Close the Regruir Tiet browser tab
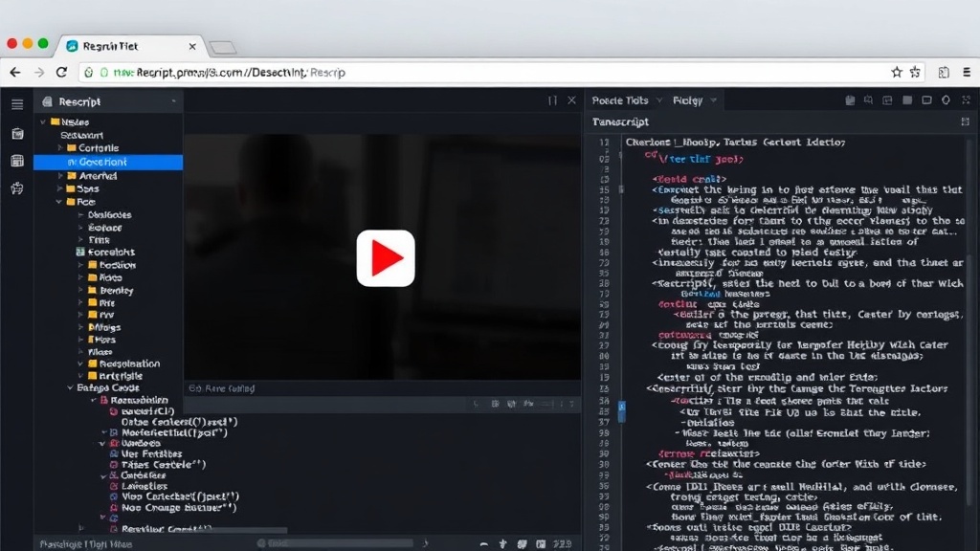Viewport: 980px width, 551px height. click(191, 46)
